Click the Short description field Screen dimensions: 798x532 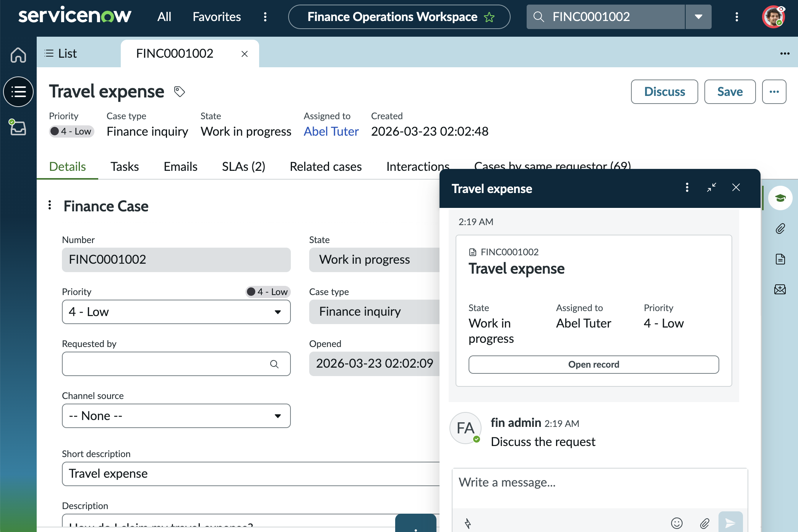tap(251, 474)
